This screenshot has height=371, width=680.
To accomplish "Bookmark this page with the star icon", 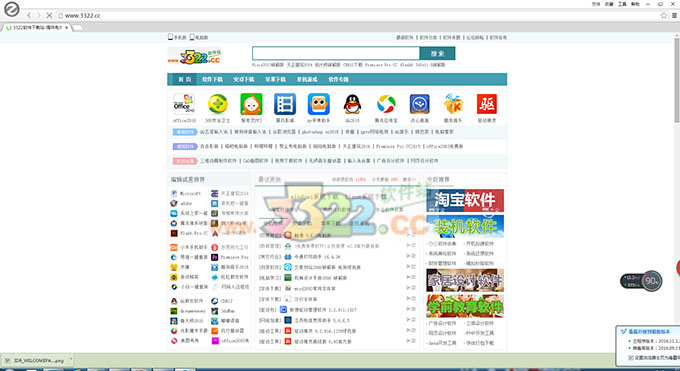I will point(664,15).
